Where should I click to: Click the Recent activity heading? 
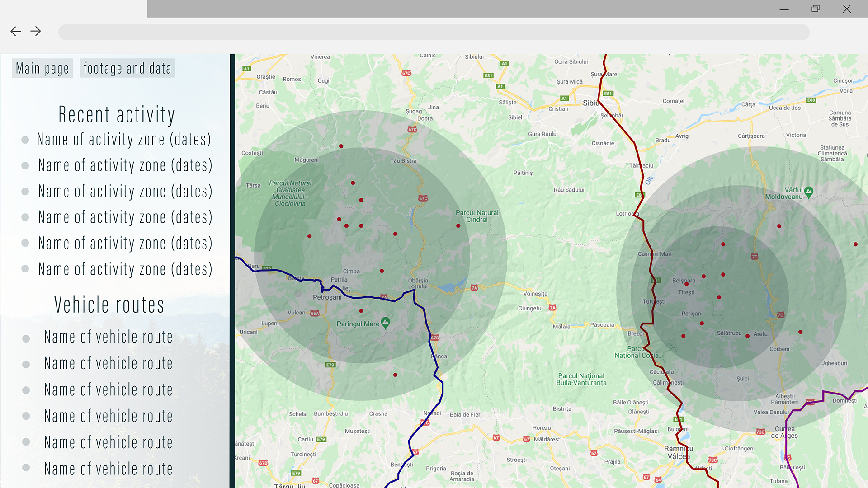(117, 114)
